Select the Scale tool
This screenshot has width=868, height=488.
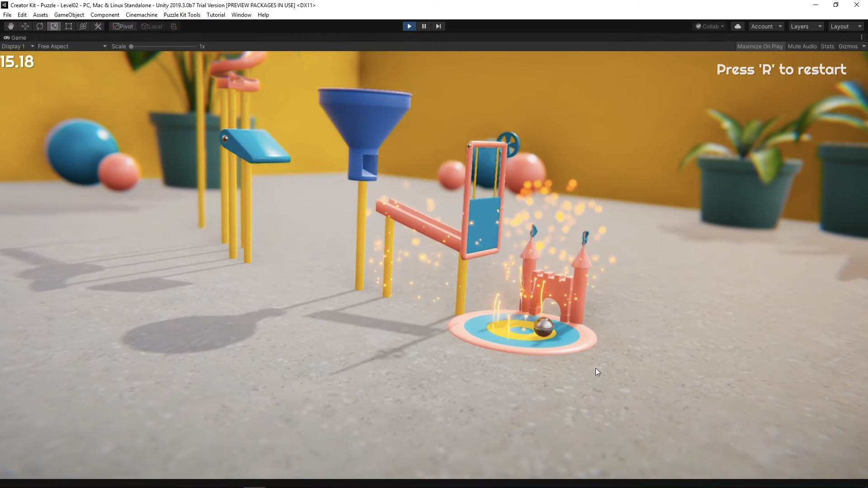[54, 26]
